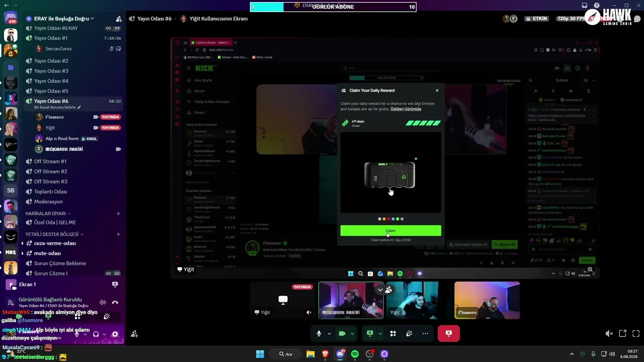Disconnect from voice in the connection panel
Viewport: 644px width, 362px height.
(x=115, y=302)
